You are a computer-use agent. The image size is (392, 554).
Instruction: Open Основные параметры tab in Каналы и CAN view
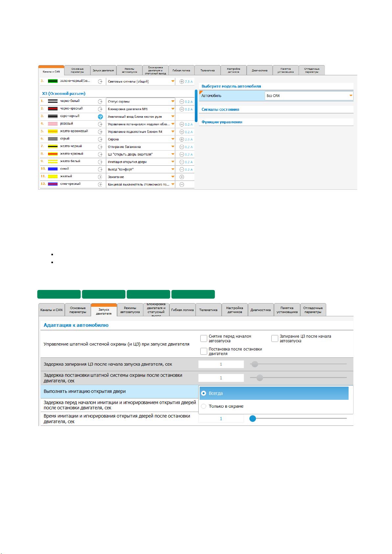(77, 70)
